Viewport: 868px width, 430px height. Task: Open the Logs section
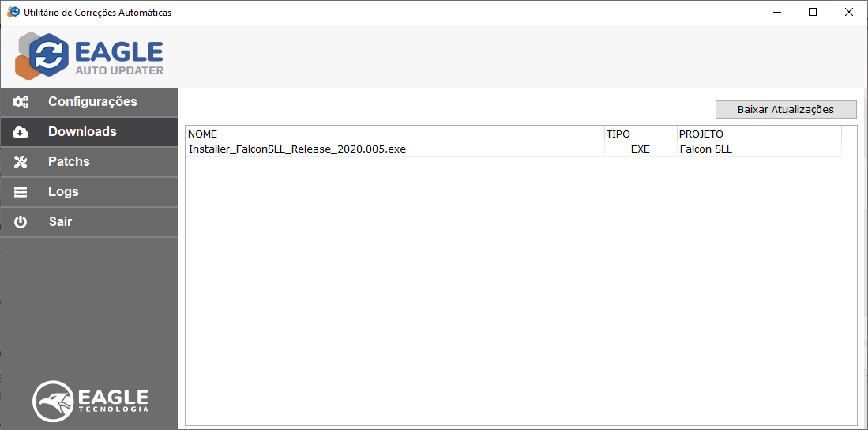coord(90,192)
